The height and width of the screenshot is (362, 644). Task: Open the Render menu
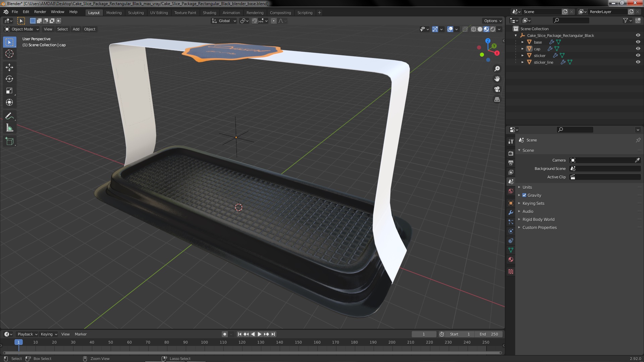[x=40, y=12]
